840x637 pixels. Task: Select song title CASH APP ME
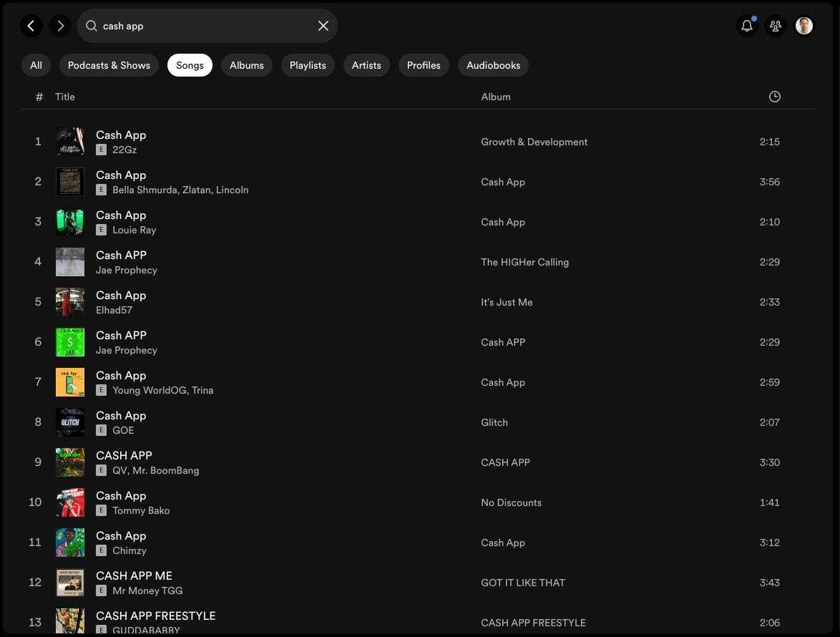click(134, 576)
